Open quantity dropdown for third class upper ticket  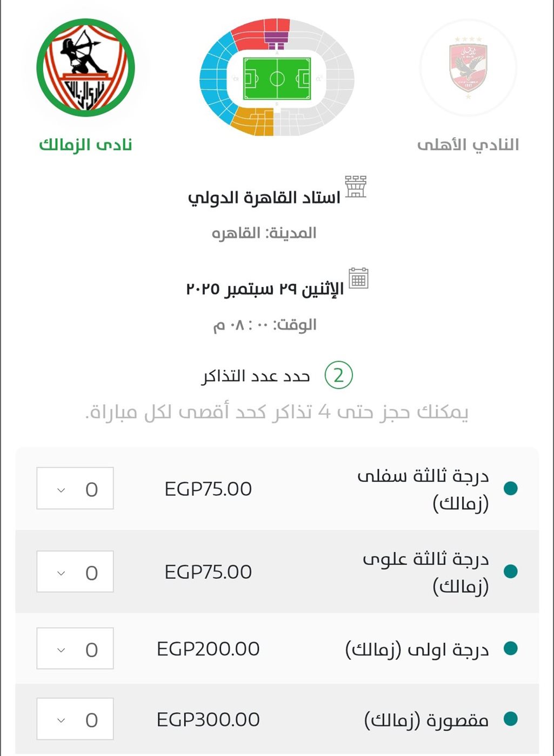point(75,571)
